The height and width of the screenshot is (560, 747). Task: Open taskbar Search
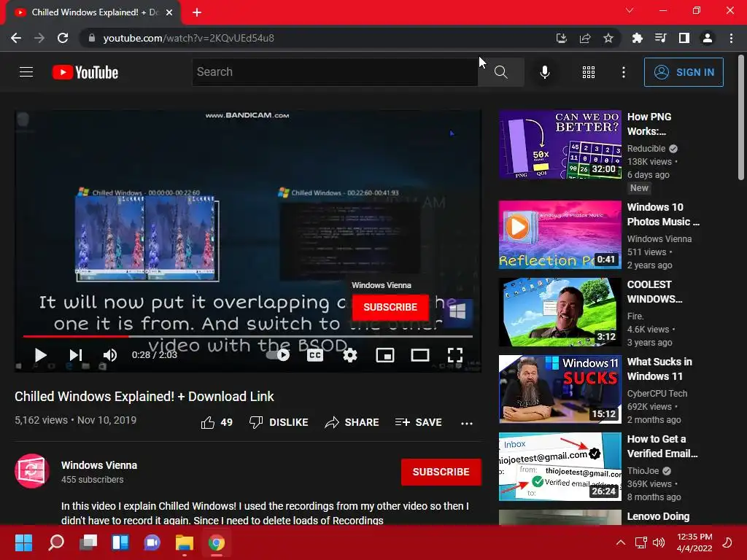point(55,542)
